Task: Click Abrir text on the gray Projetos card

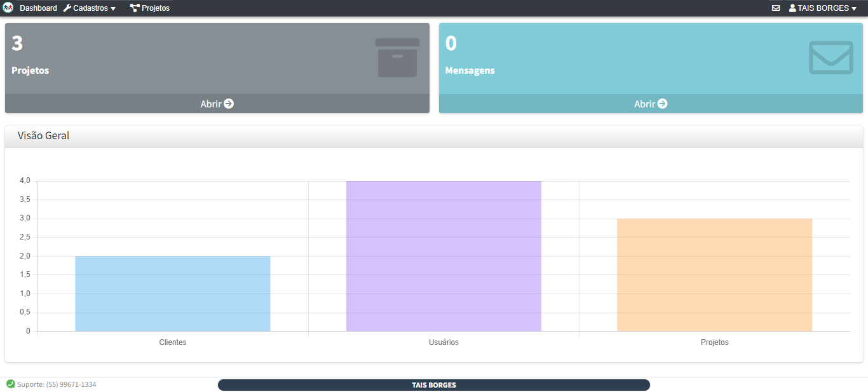Action: click(x=210, y=104)
